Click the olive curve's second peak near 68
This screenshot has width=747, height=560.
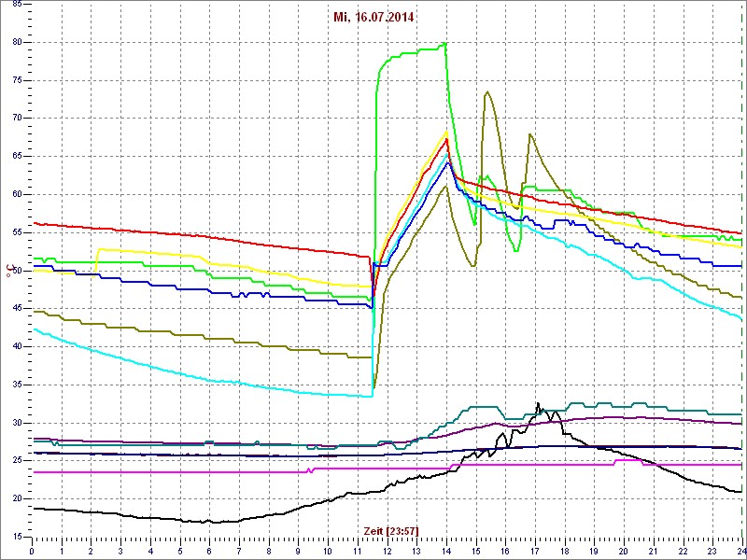point(530,134)
